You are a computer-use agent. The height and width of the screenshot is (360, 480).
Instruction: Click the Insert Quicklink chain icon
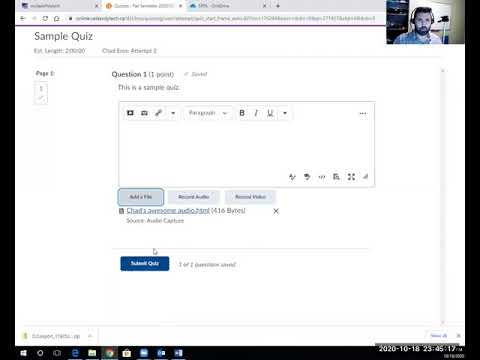[x=158, y=113]
